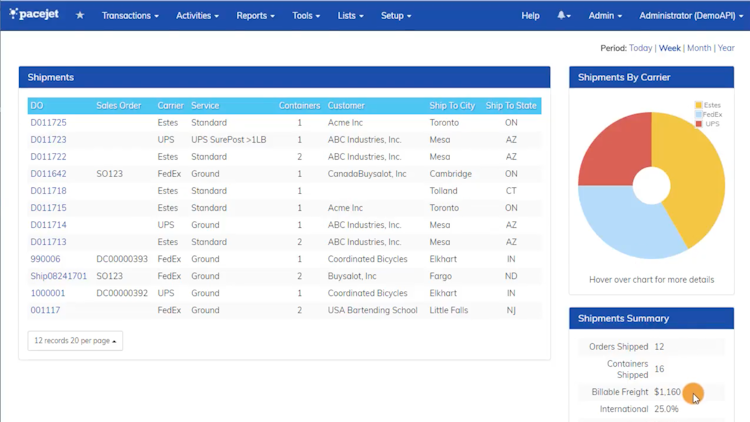Open shipment D011725
This screenshot has height=422, width=750.
(48, 122)
